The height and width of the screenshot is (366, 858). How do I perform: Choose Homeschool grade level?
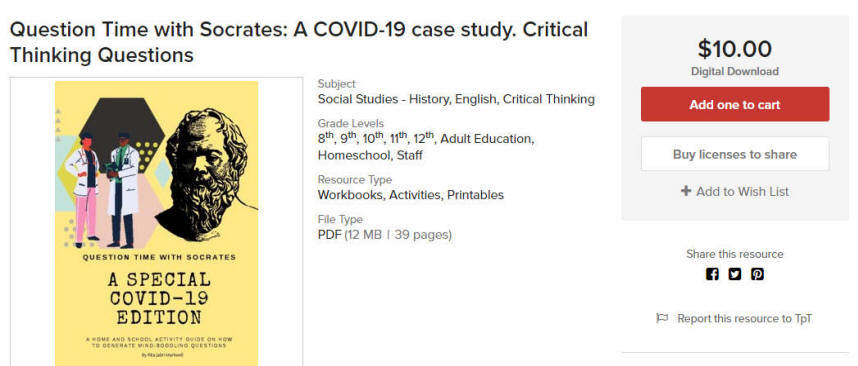352,155
